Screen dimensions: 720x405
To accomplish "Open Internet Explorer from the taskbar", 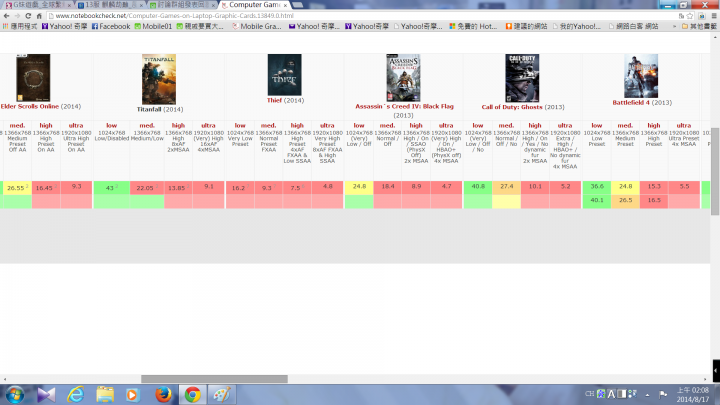I will (x=76, y=395).
